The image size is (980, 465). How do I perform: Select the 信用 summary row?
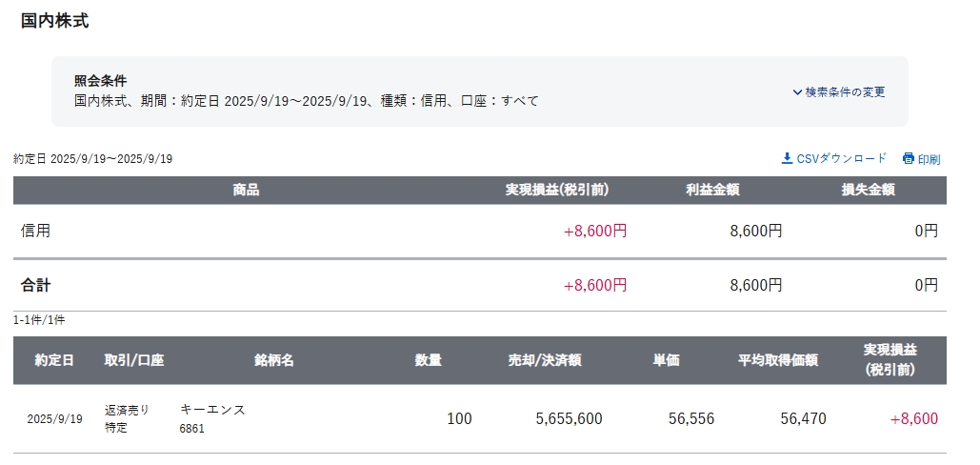tap(479, 231)
